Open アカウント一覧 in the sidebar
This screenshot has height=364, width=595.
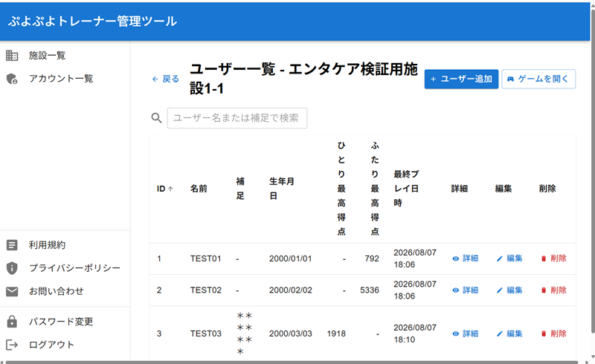61,79
